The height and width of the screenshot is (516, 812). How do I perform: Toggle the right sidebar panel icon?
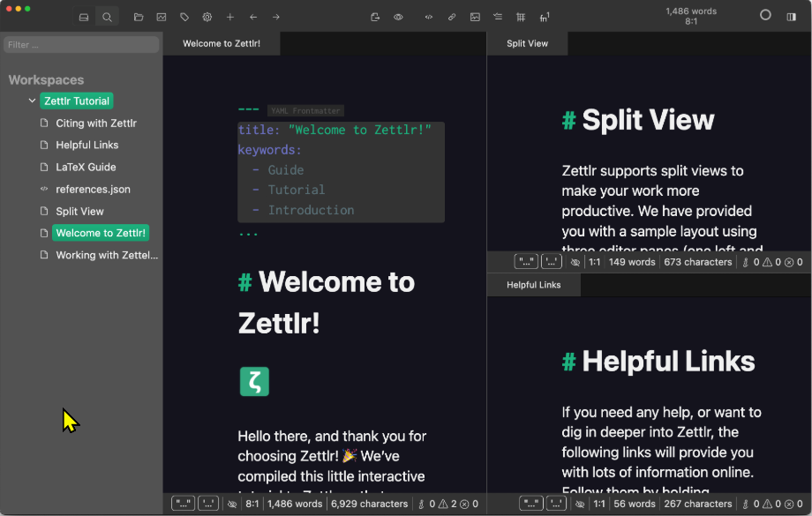[792, 17]
